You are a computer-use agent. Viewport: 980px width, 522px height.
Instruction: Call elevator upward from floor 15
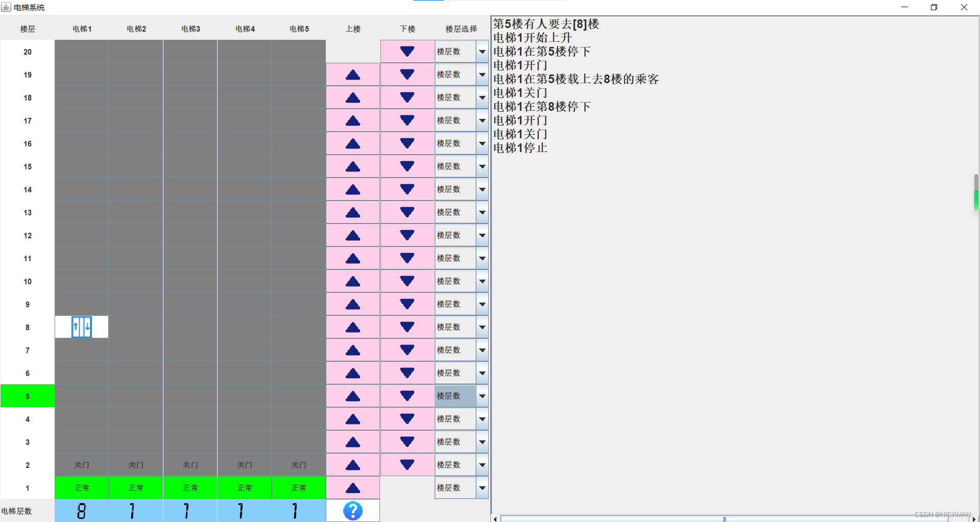pyautogui.click(x=353, y=166)
